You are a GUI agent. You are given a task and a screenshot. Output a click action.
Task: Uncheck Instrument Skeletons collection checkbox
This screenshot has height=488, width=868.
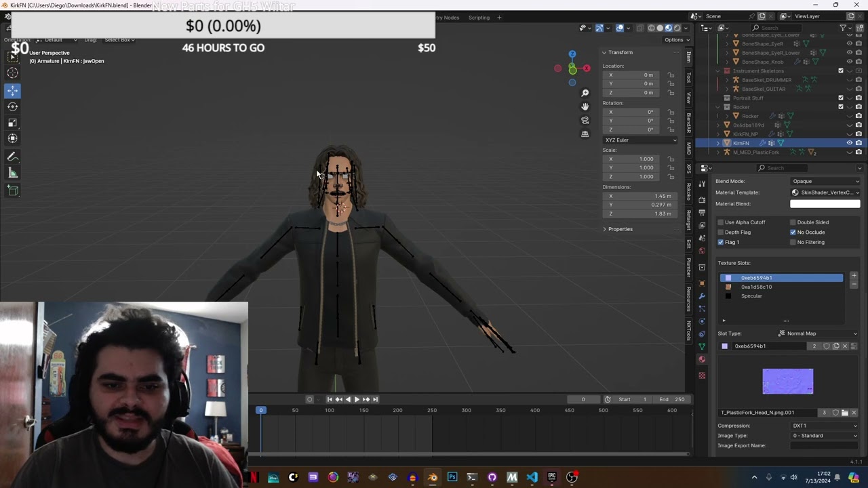(x=841, y=70)
